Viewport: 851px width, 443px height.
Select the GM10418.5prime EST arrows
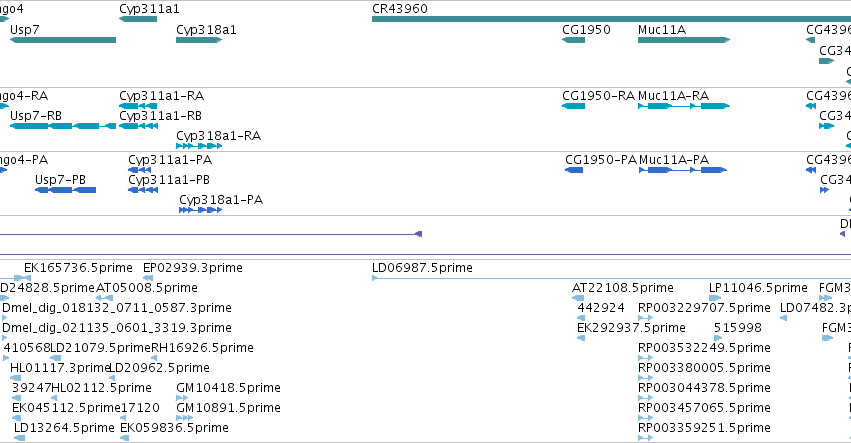182,398
